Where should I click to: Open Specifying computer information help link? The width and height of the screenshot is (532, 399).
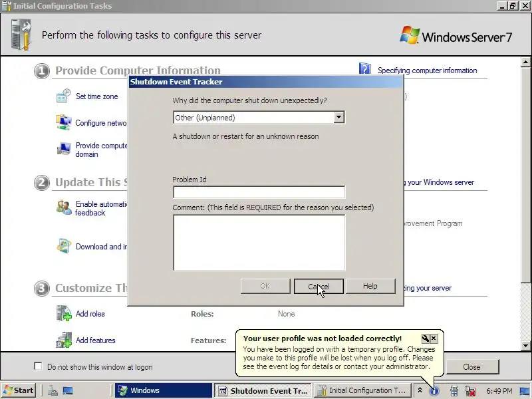[427, 70]
